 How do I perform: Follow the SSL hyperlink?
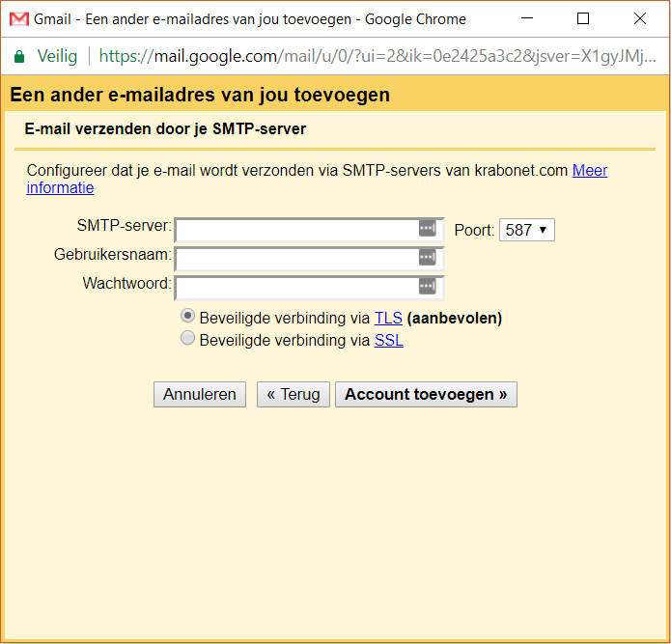(x=388, y=340)
